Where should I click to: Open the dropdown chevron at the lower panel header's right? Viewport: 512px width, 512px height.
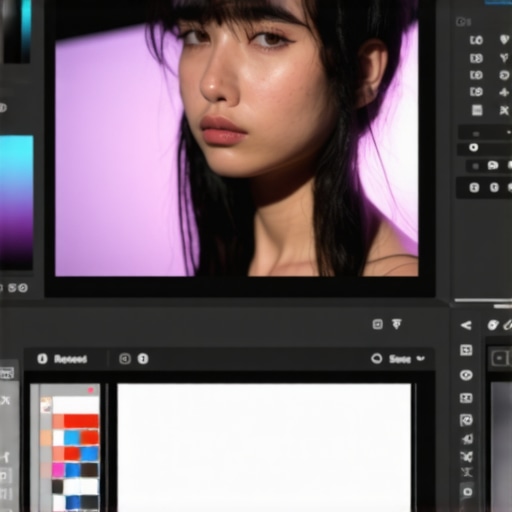421,358
